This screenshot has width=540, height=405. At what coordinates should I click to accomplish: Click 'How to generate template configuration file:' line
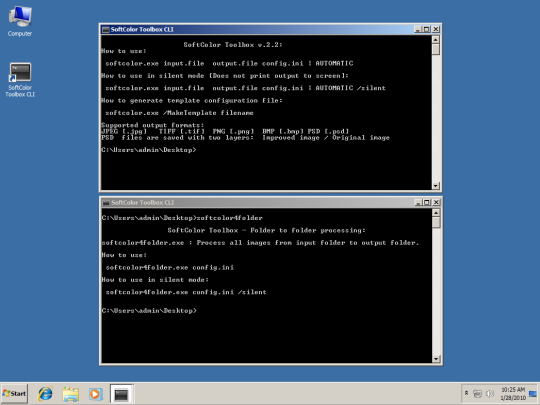(x=192, y=101)
